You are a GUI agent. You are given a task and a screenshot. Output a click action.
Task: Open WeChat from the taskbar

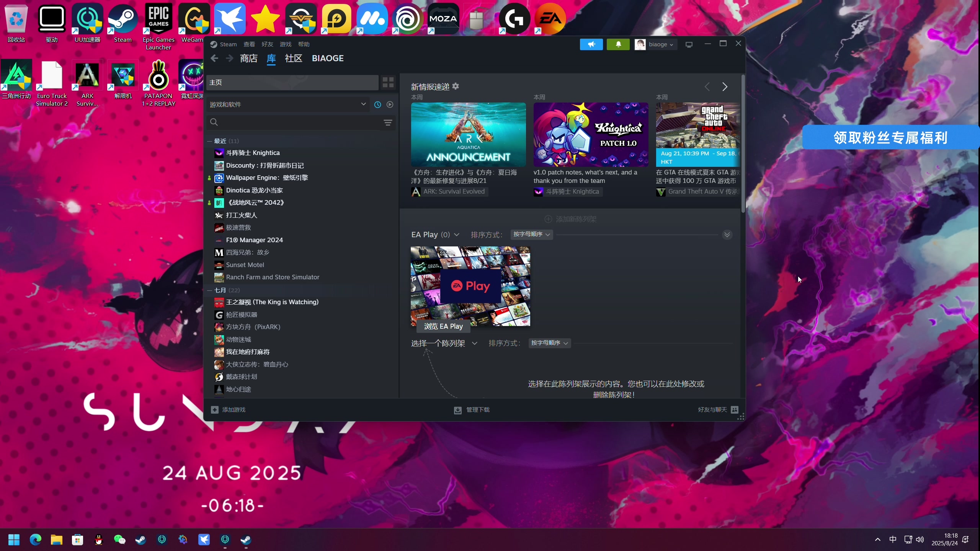click(120, 540)
